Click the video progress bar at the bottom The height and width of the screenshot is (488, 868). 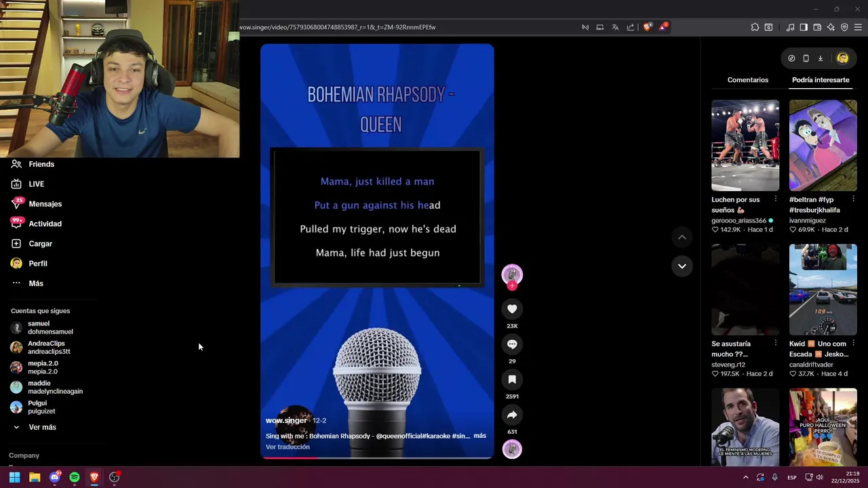pos(377,457)
